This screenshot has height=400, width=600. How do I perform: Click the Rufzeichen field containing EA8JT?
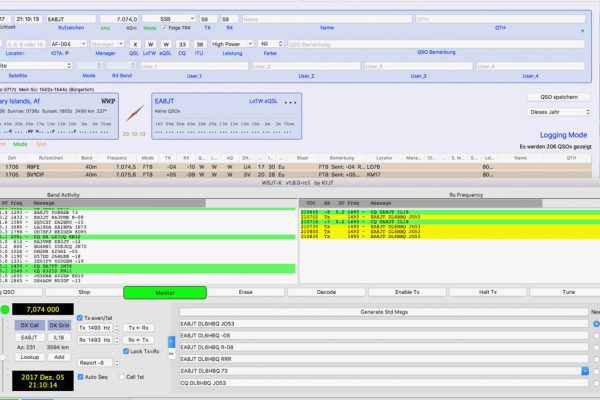pyautogui.click(x=71, y=19)
